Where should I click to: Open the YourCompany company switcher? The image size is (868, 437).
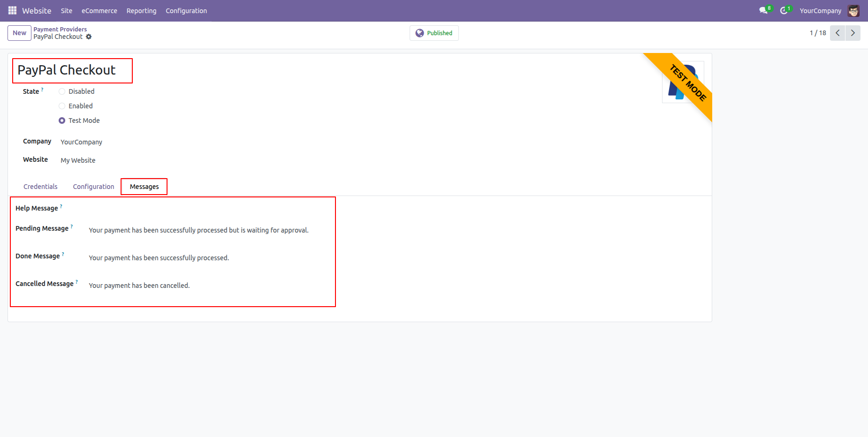(820, 10)
